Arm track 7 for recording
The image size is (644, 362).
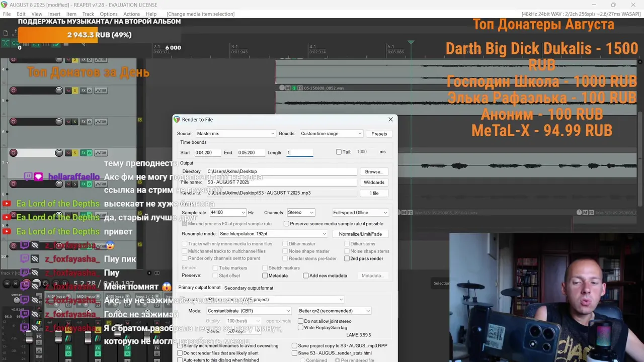(x=14, y=153)
